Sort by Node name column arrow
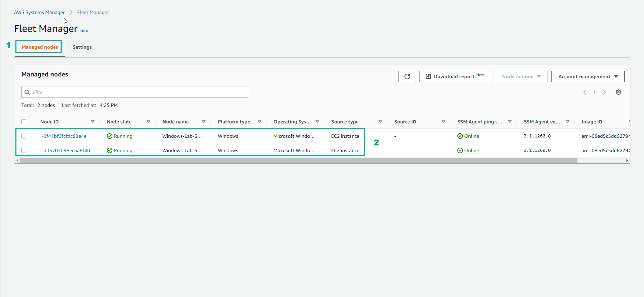Image resolution: width=644 pixels, height=297 pixels. [204, 122]
